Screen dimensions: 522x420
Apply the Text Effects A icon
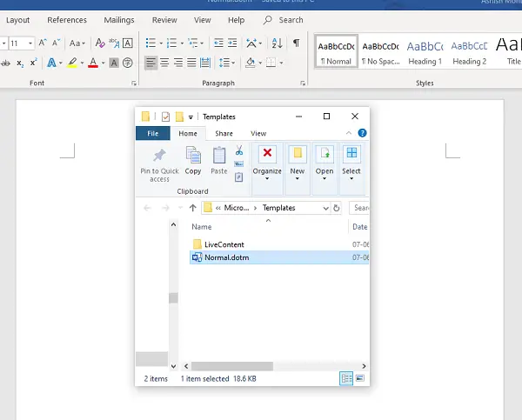coord(51,63)
